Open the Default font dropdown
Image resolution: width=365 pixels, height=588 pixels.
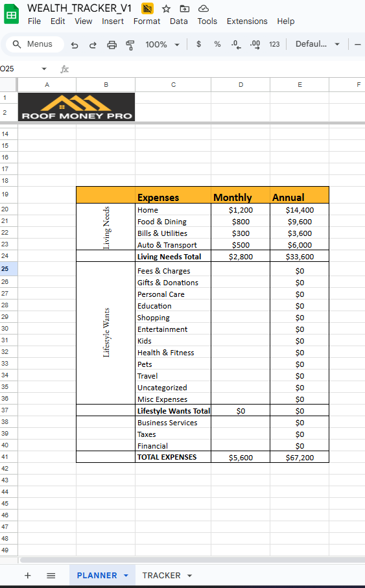click(x=318, y=44)
